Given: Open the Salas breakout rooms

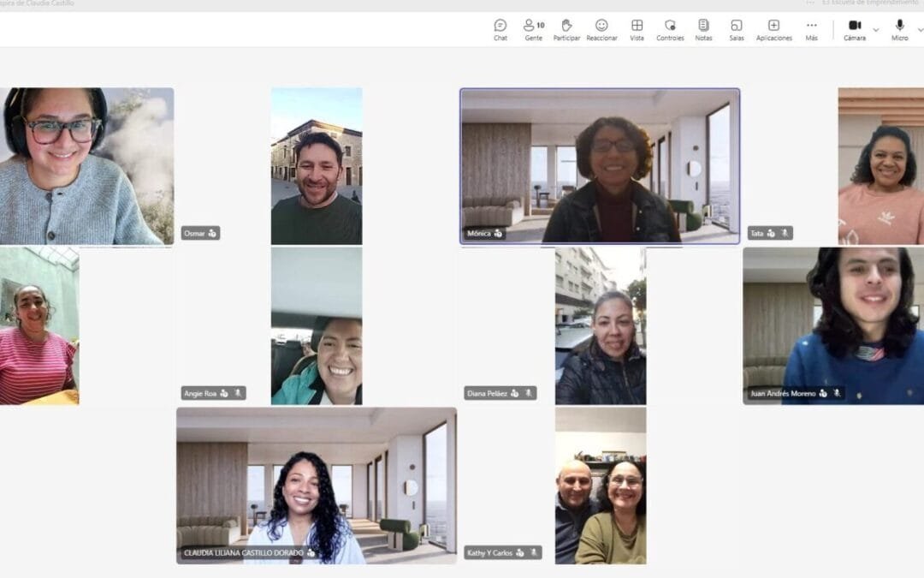Looking at the screenshot, I should (x=736, y=29).
